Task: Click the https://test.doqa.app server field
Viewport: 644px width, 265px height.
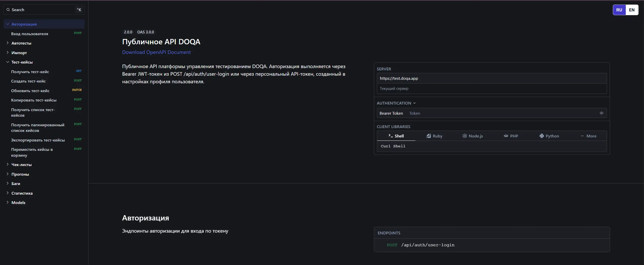Action: point(492,78)
